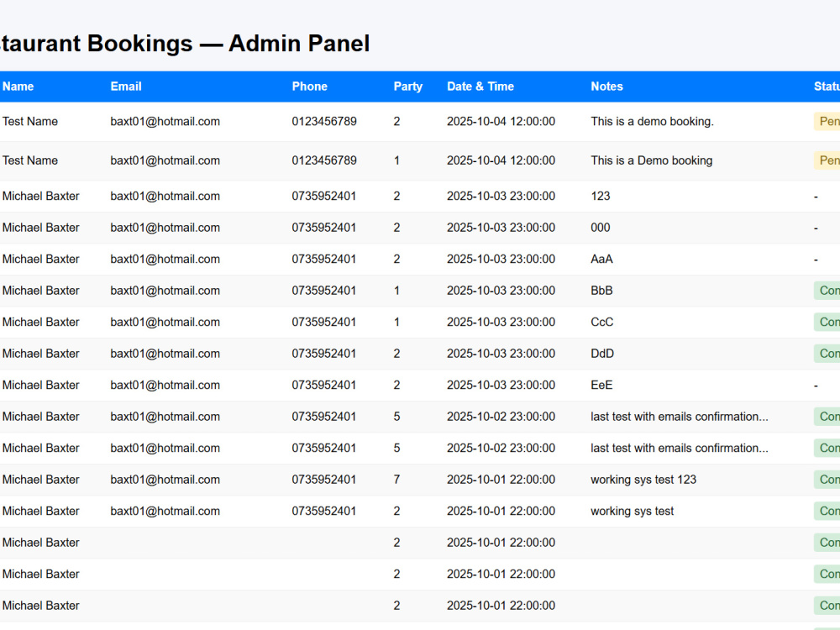
Task: Click the '000' note cell
Action: click(x=601, y=228)
